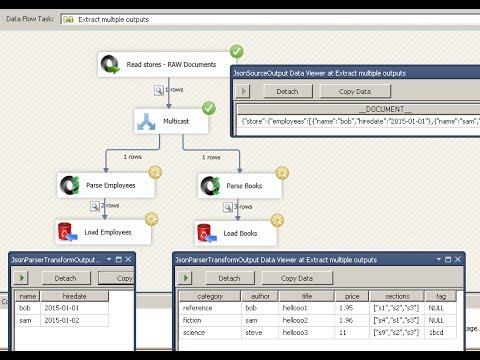Click the name column header
The height and width of the screenshot is (360, 480).
pos(28,296)
